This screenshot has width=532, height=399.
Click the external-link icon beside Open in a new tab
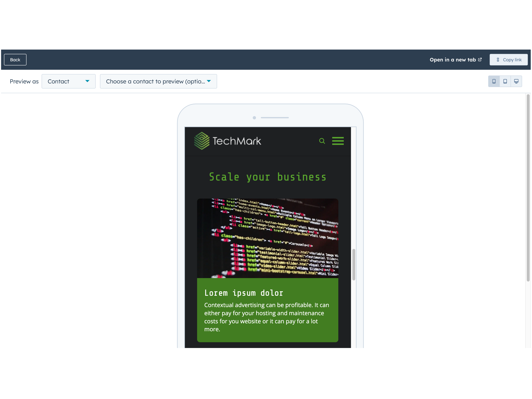480,59
